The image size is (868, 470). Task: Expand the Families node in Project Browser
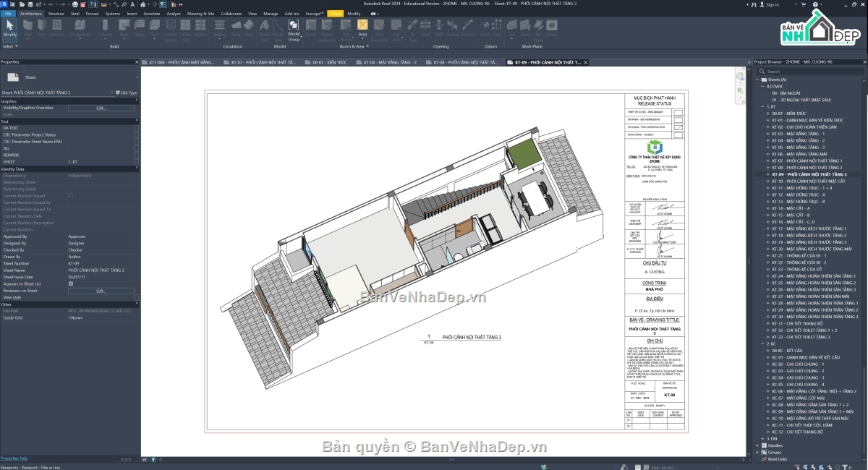757,445
